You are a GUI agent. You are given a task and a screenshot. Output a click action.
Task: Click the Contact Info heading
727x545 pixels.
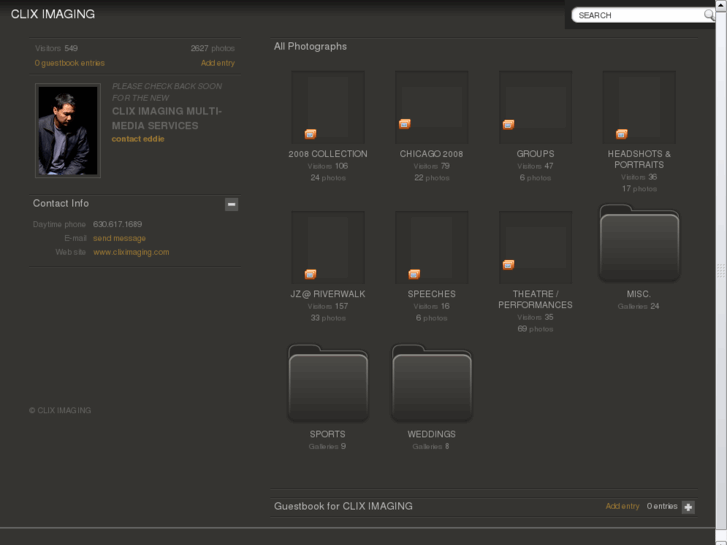pyautogui.click(x=61, y=203)
